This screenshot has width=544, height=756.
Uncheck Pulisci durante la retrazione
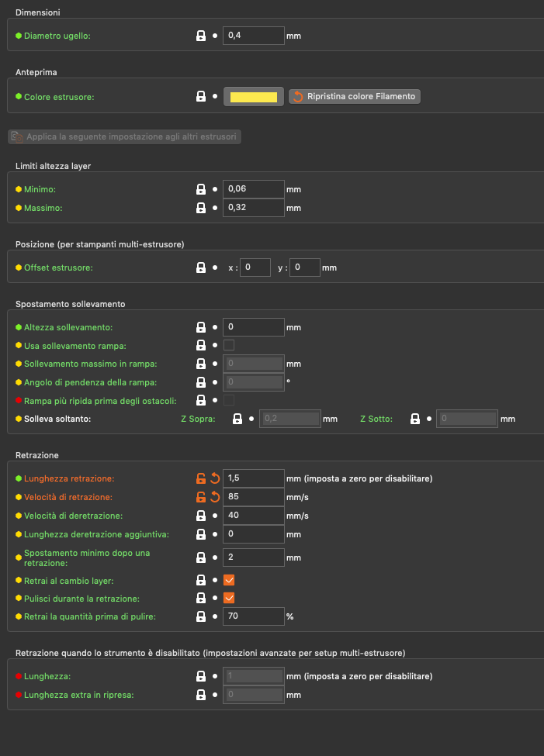pyautogui.click(x=229, y=598)
